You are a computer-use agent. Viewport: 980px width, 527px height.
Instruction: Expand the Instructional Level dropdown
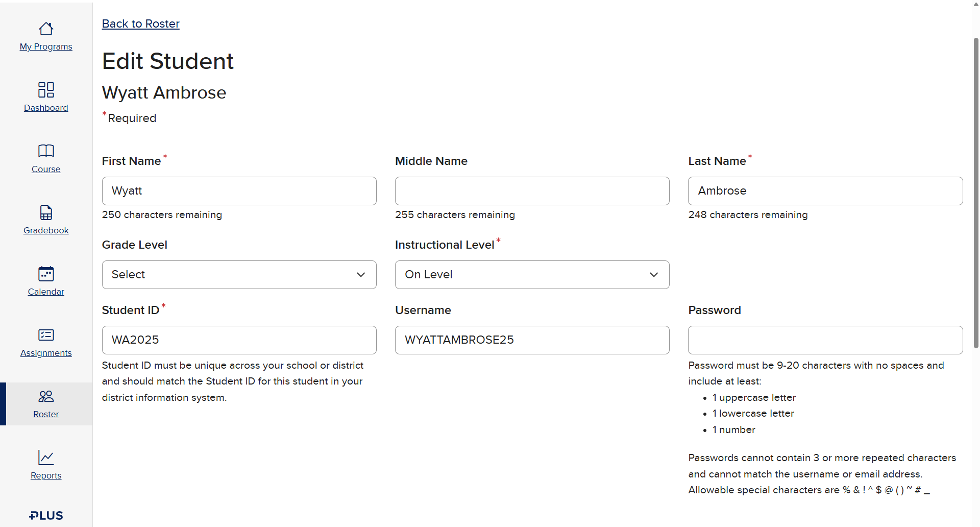(532, 275)
